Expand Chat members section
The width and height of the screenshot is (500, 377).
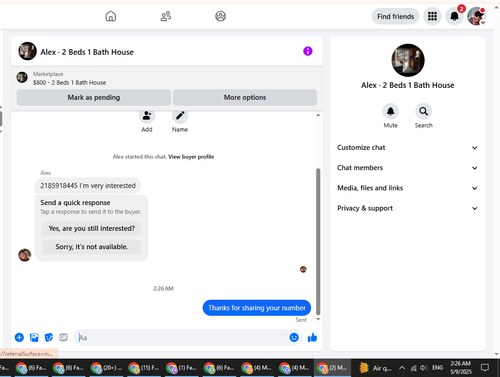tap(407, 168)
